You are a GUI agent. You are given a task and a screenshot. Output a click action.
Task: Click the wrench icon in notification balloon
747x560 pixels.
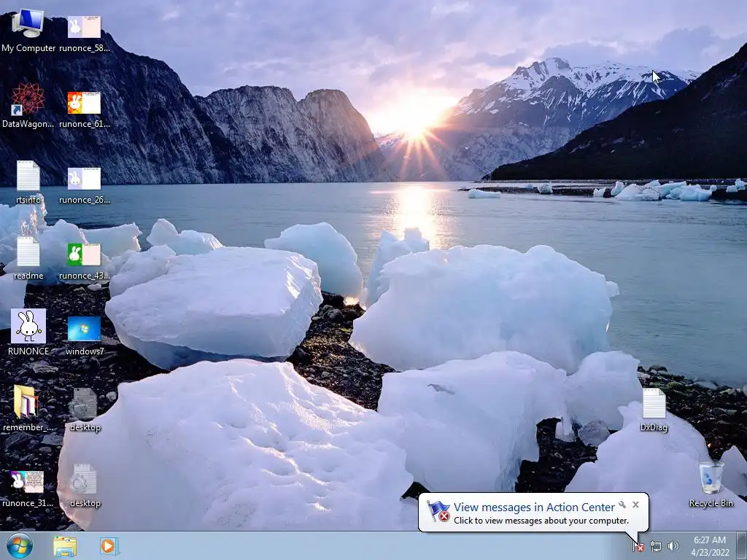[622, 505]
